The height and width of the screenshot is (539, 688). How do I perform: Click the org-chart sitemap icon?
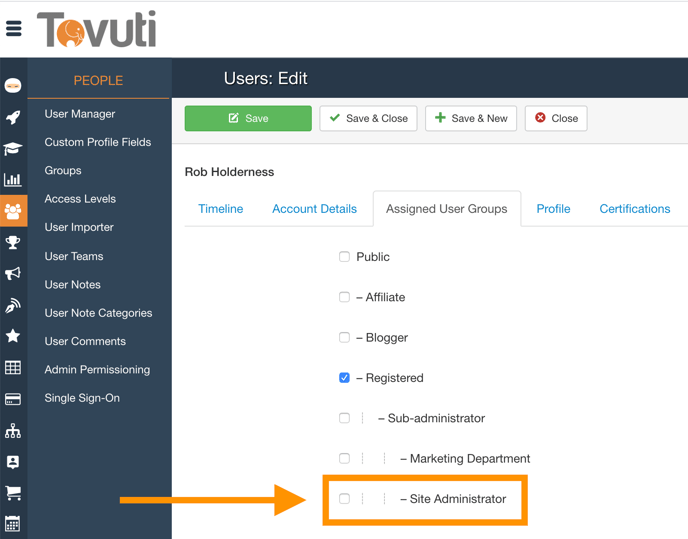(x=13, y=431)
